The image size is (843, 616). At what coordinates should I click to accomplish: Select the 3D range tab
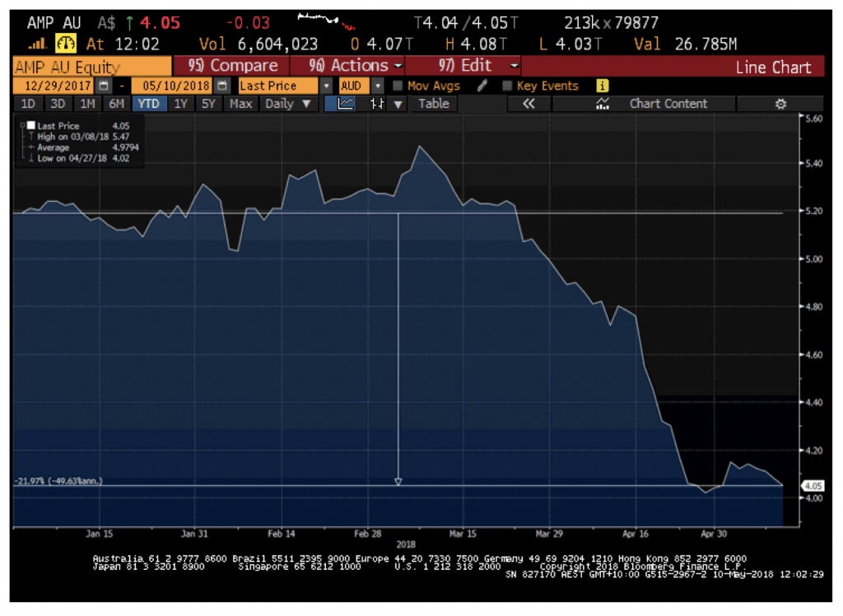pyautogui.click(x=58, y=104)
